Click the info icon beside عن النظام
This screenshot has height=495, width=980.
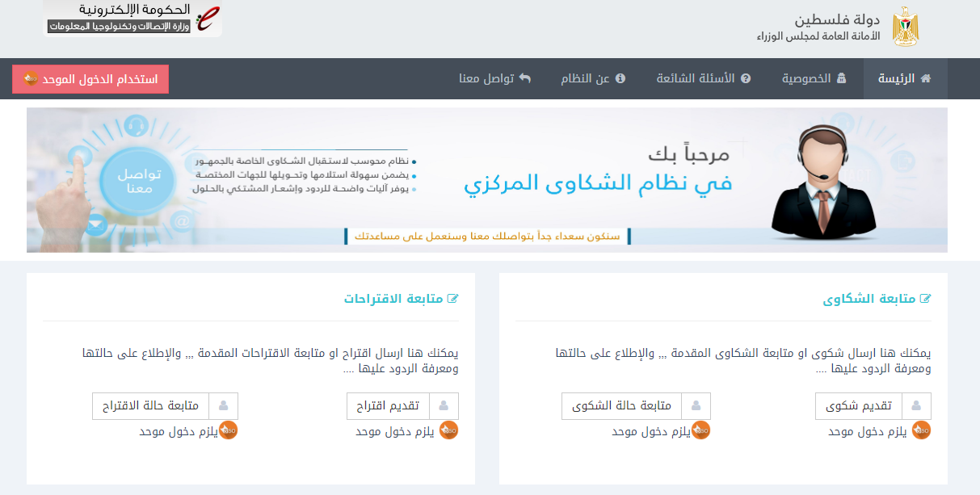click(620, 78)
